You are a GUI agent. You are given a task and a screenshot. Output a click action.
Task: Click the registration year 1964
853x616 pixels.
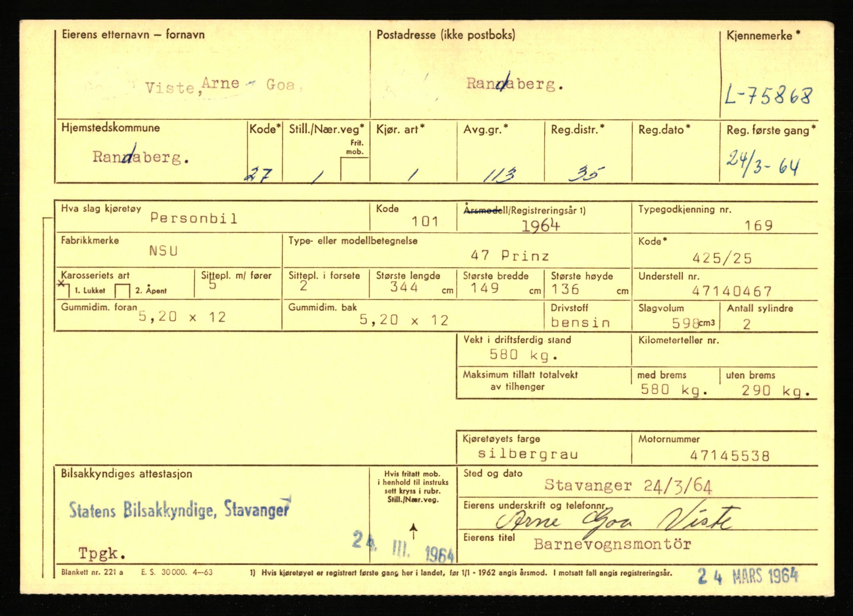[541, 225]
